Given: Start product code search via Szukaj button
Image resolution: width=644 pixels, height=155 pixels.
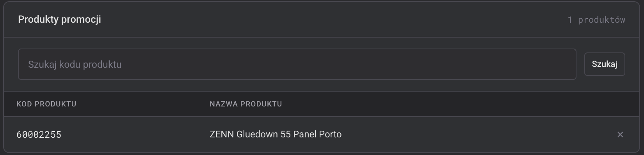Looking at the screenshot, I should pyautogui.click(x=605, y=64).
